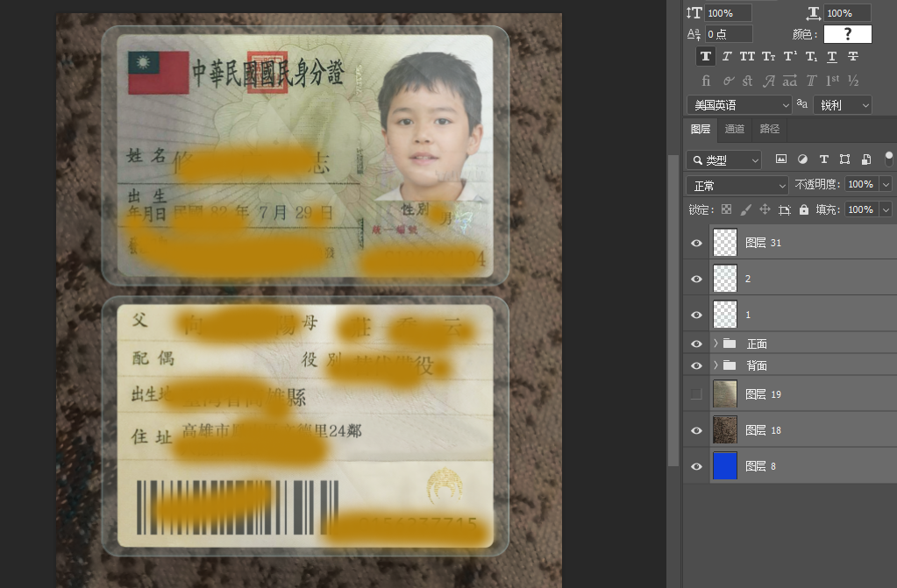Toggle Faux Italic text style

click(x=727, y=56)
